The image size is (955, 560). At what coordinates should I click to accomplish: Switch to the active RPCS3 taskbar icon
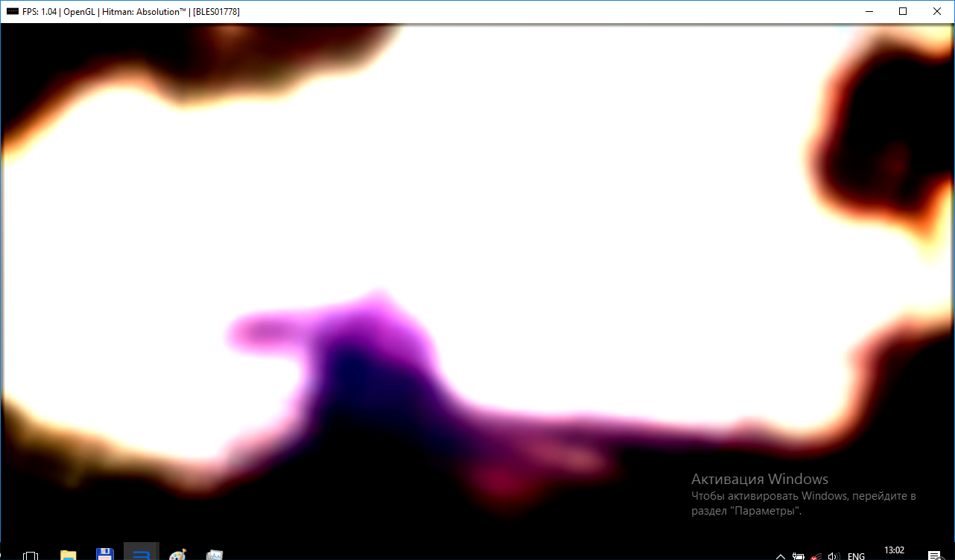[x=142, y=553]
